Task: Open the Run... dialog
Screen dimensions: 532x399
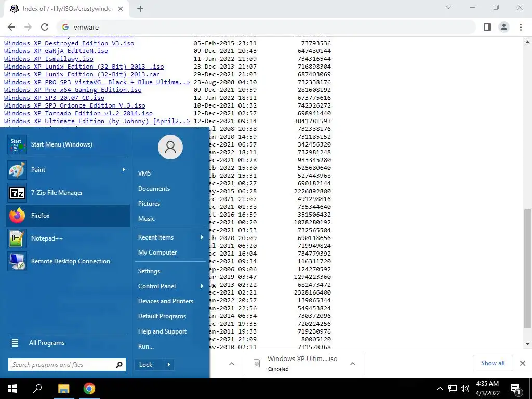Action: click(146, 347)
